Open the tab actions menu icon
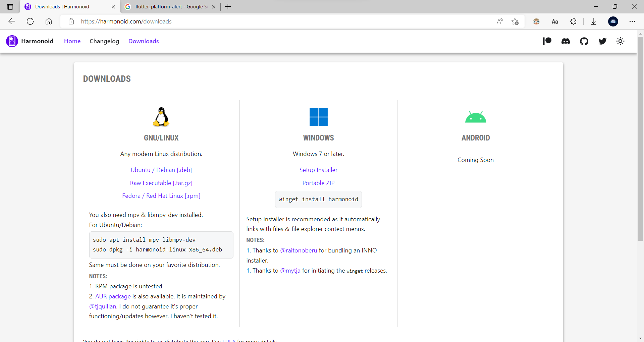644x342 pixels. tap(10, 7)
